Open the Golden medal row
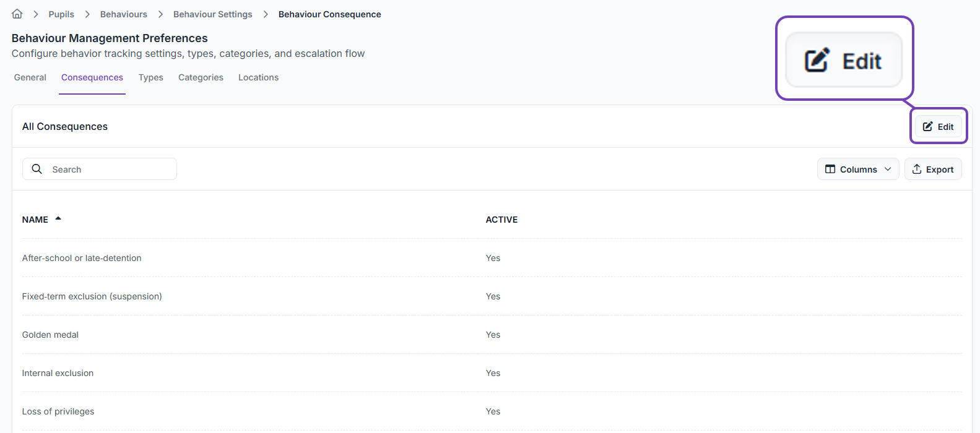The image size is (980, 433). click(50, 335)
